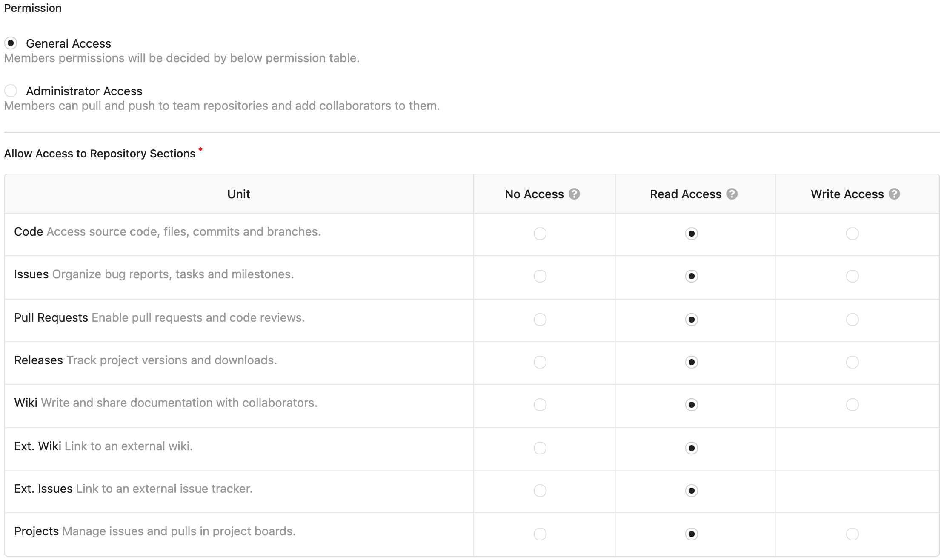Click the Pull Requests unit name
The width and height of the screenshot is (944, 560).
click(x=51, y=317)
